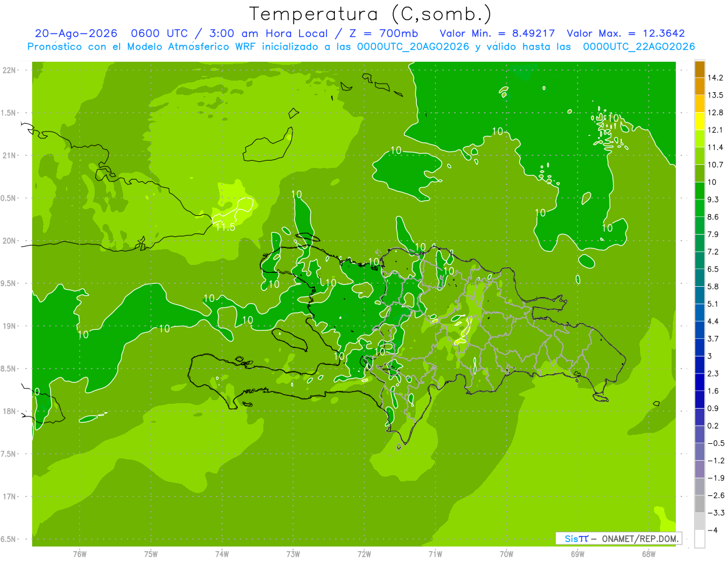Click legend swatch between 10 and 9.3
The width and height of the screenshot is (728, 562).
point(699,190)
